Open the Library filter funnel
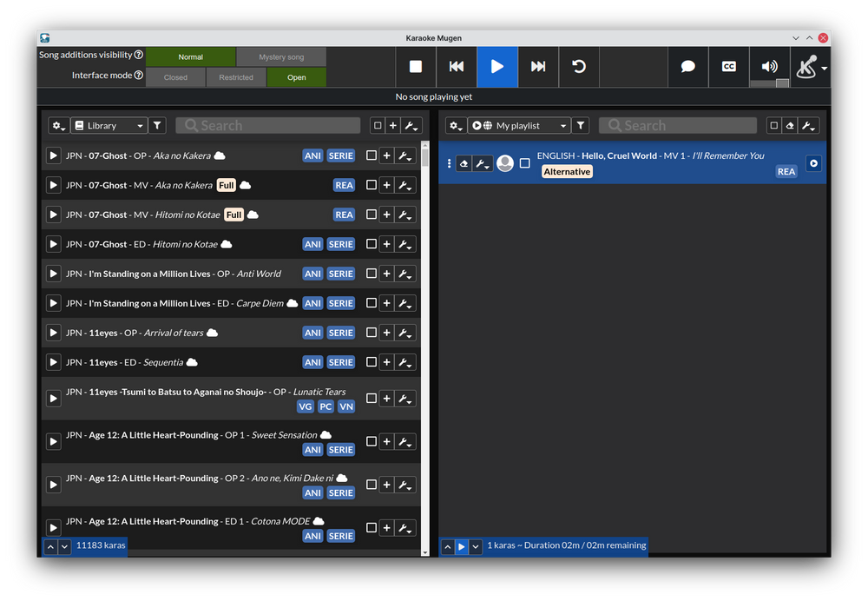This screenshot has width=868, height=601. coord(157,126)
